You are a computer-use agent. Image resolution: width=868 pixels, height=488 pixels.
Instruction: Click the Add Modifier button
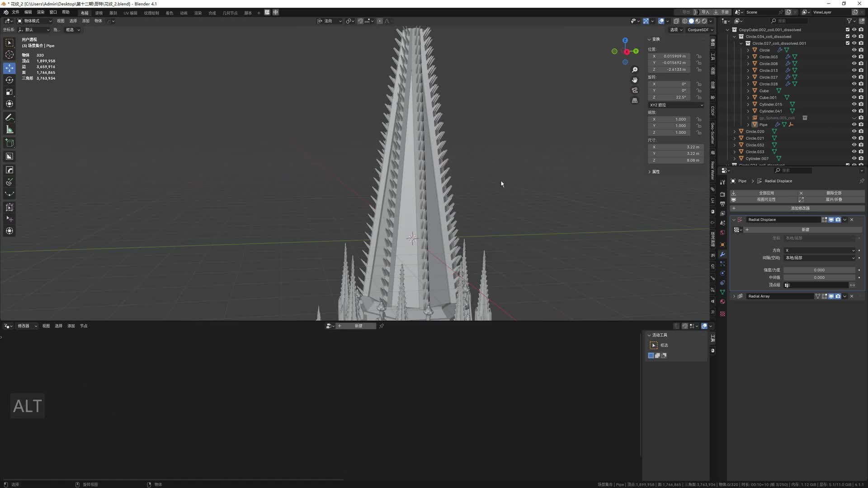799,208
